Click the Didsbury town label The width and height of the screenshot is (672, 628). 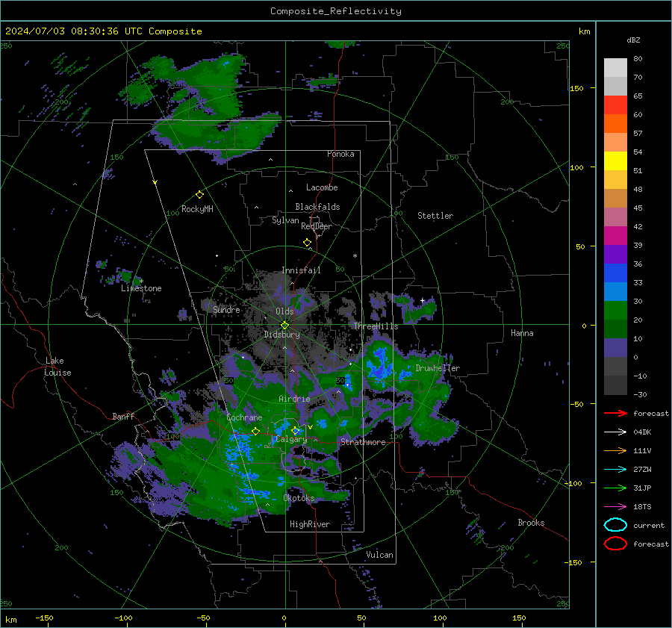pos(282,335)
